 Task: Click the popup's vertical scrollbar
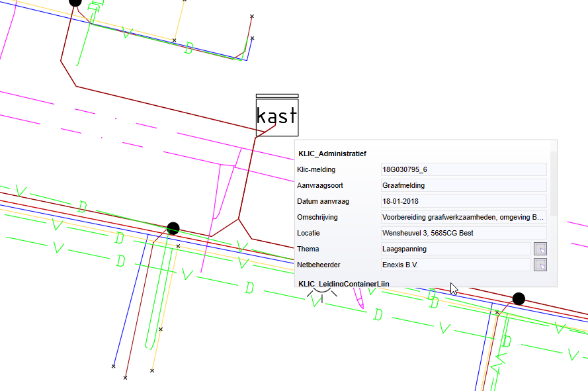click(554, 185)
